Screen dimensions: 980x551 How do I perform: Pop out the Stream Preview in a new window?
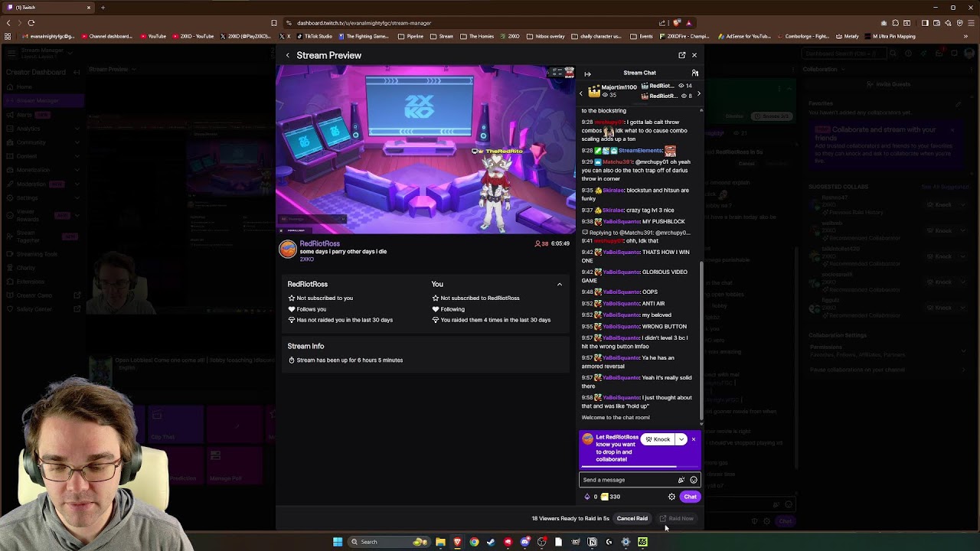(681, 55)
